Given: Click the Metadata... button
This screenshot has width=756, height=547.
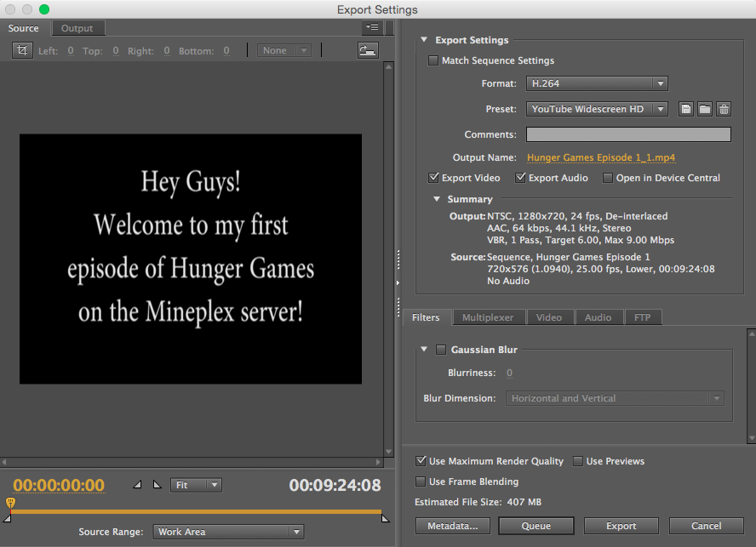Looking at the screenshot, I should click(453, 526).
